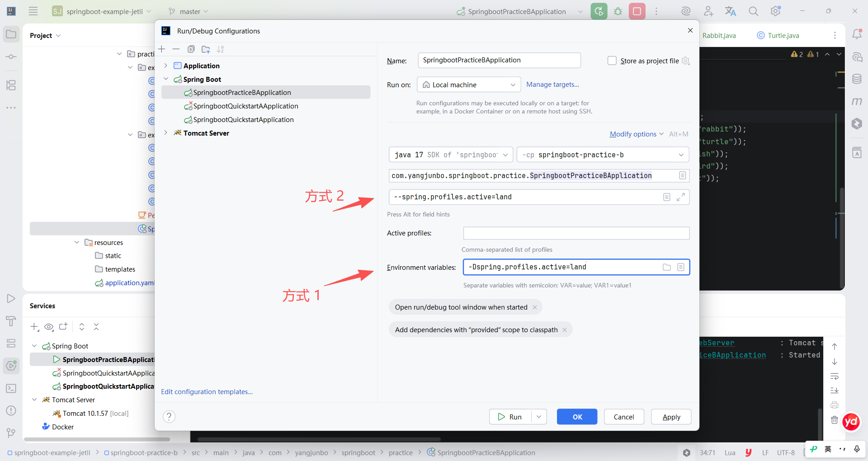Open the main hamburger menu
Viewport: 868px width, 461px height.
tap(33, 11)
